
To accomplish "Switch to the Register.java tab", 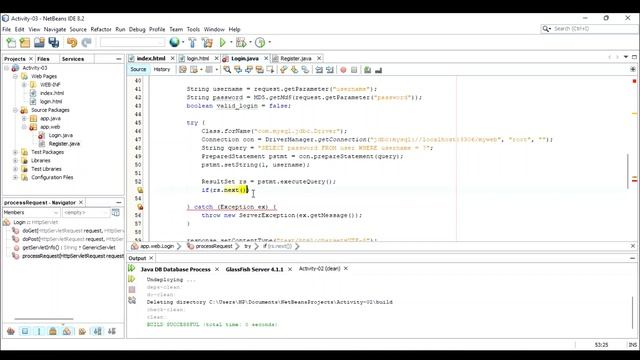I will coord(296,58).
